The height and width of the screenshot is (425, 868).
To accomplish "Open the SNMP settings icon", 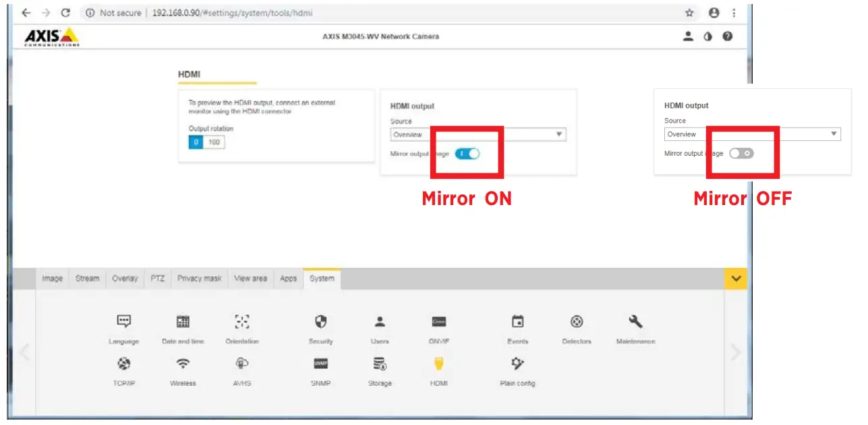I will click(321, 364).
